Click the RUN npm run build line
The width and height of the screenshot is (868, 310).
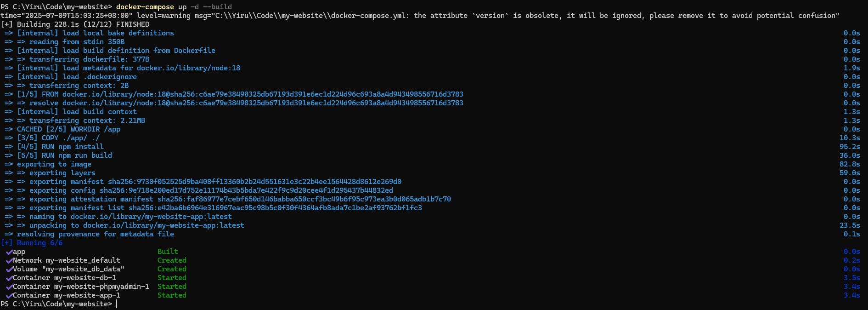click(64, 155)
